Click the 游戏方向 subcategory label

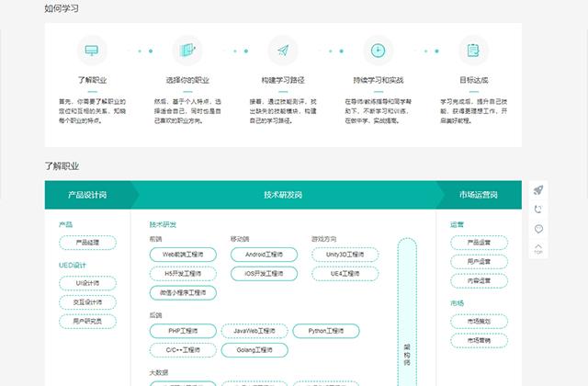coord(324,239)
